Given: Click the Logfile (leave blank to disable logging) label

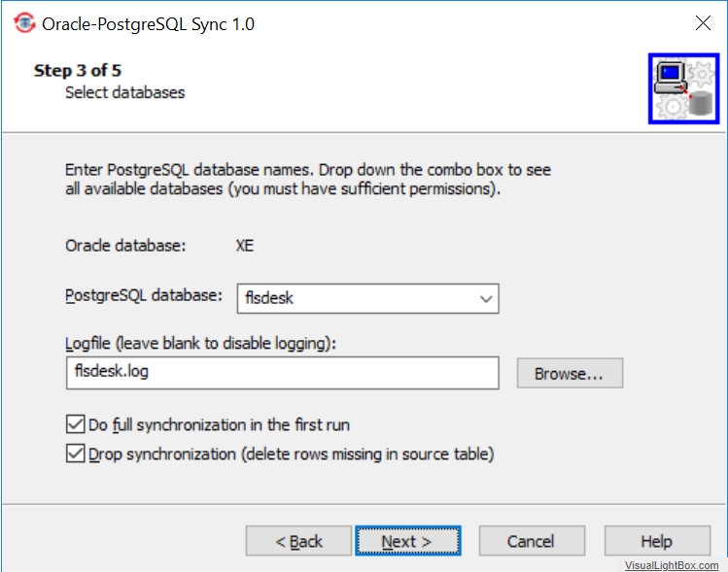Looking at the screenshot, I should pos(200,344).
